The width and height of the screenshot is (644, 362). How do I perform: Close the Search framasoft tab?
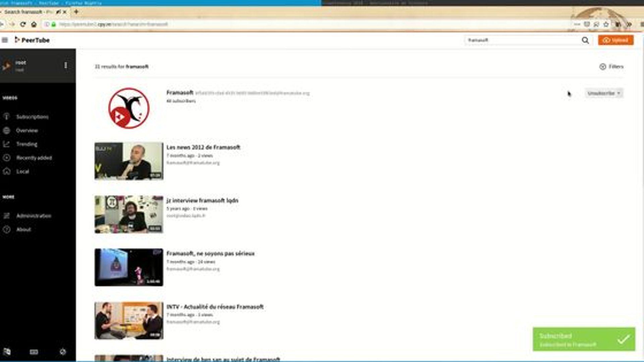(65, 12)
